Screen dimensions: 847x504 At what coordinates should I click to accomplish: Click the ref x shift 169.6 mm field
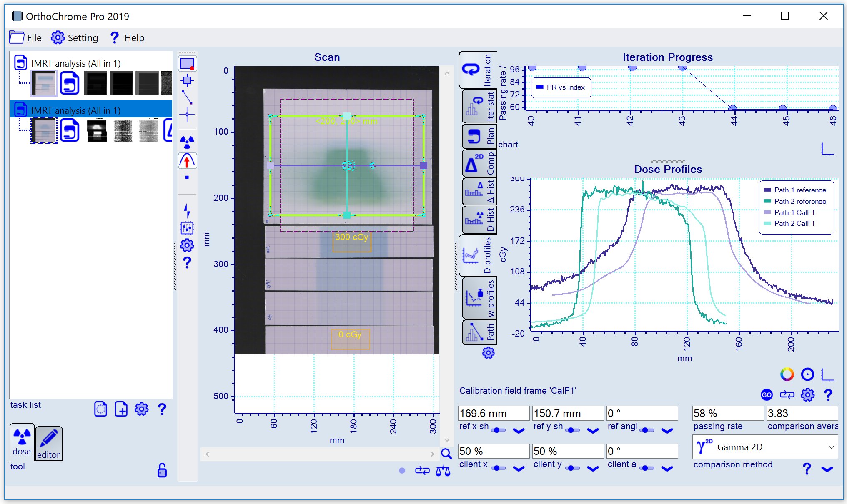coord(494,413)
